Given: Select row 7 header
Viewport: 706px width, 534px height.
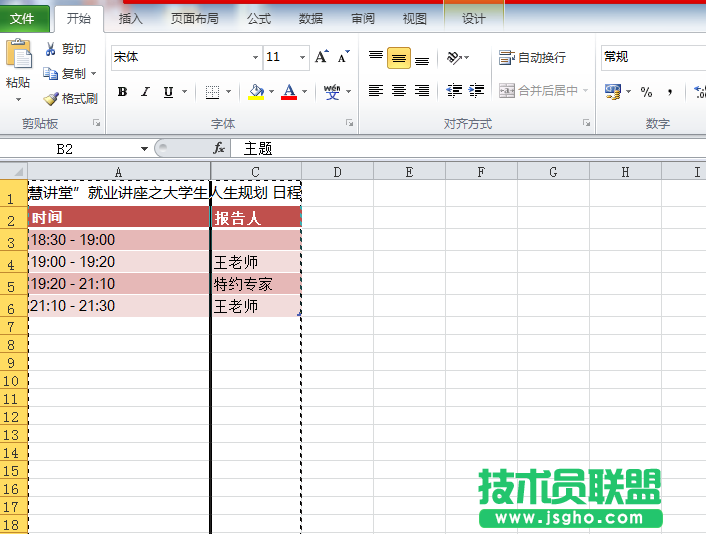Looking at the screenshot, I should 13,326.
